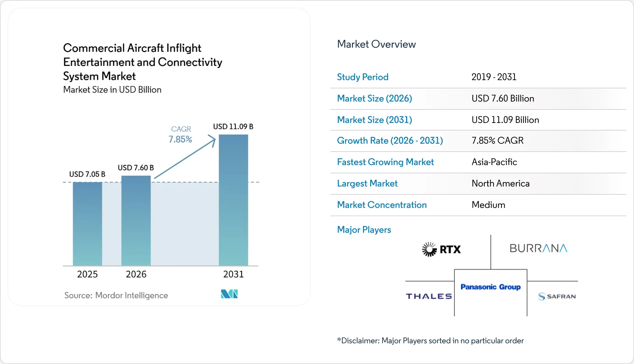Click the 'Study Period' row label
This screenshot has width=634, height=364.
pyautogui.click(x=363, y=77)
